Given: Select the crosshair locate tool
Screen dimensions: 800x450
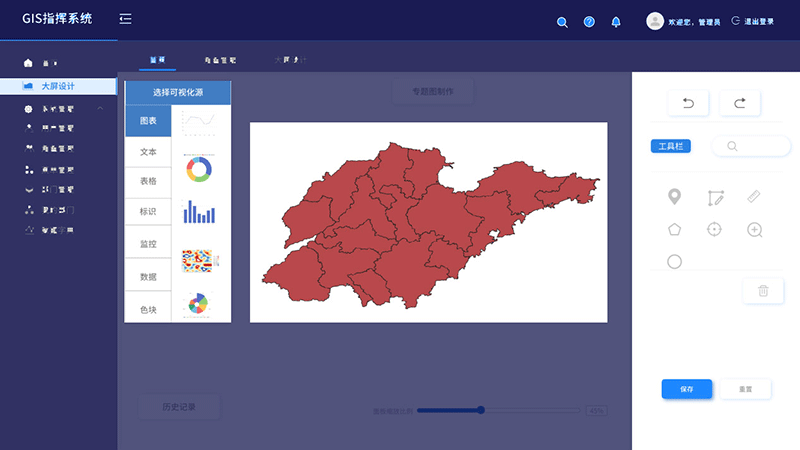Looking at the screenshot, I should pyautogui.click(x=714, y=229).
